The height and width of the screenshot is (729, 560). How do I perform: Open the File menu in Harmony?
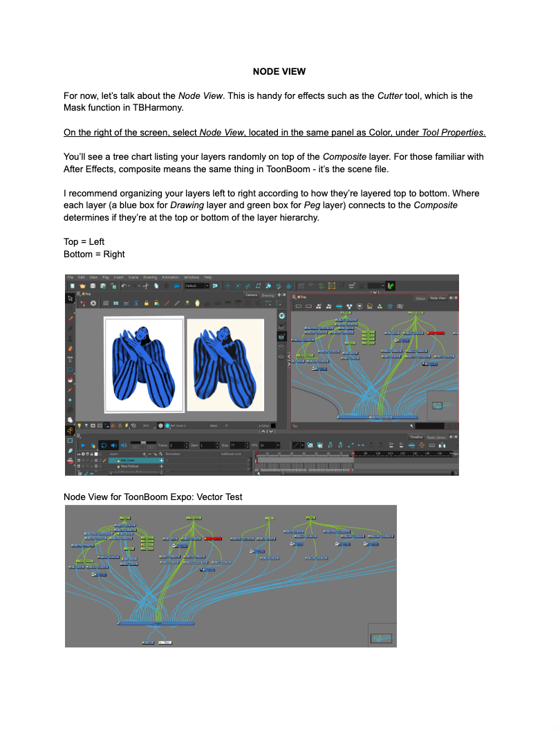[x=71, y=277]
